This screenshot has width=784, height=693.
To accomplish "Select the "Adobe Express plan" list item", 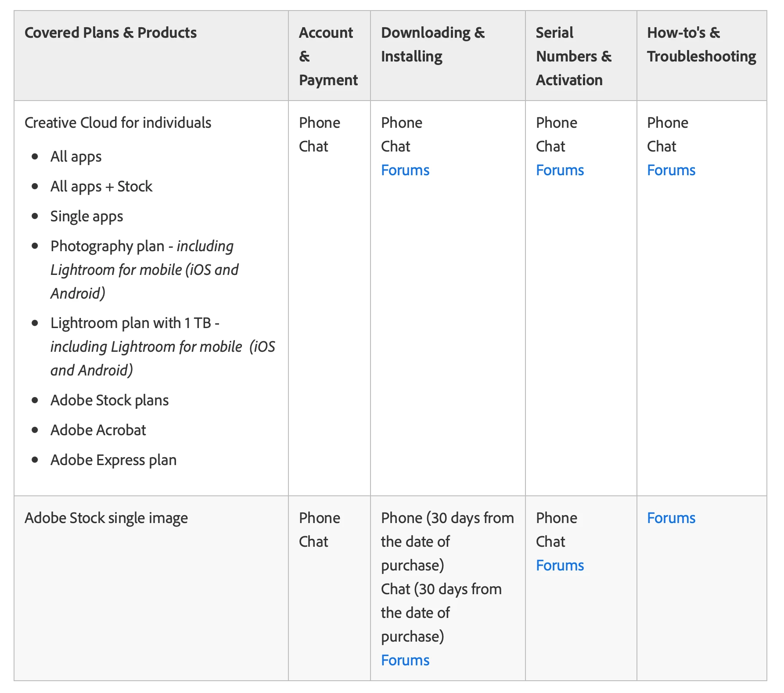I will point(113,460).
